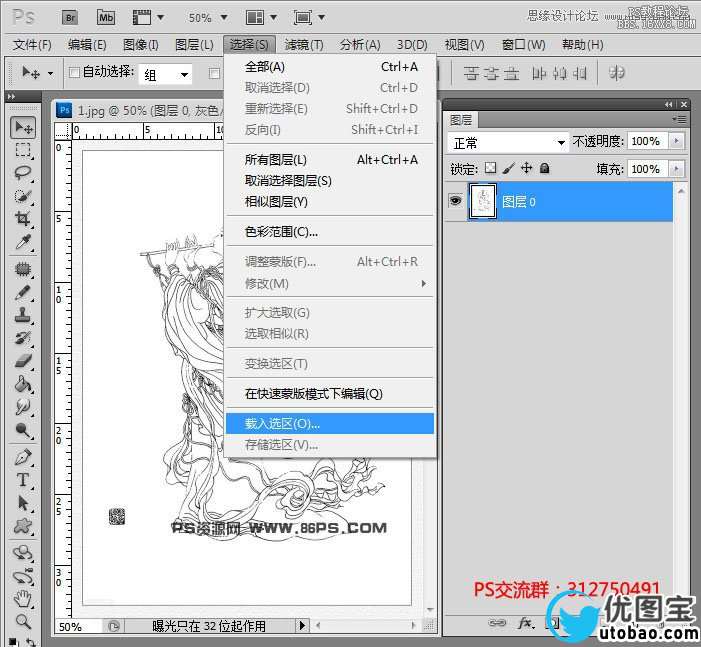Select the Quick Selection tool

tap(23, 196)
